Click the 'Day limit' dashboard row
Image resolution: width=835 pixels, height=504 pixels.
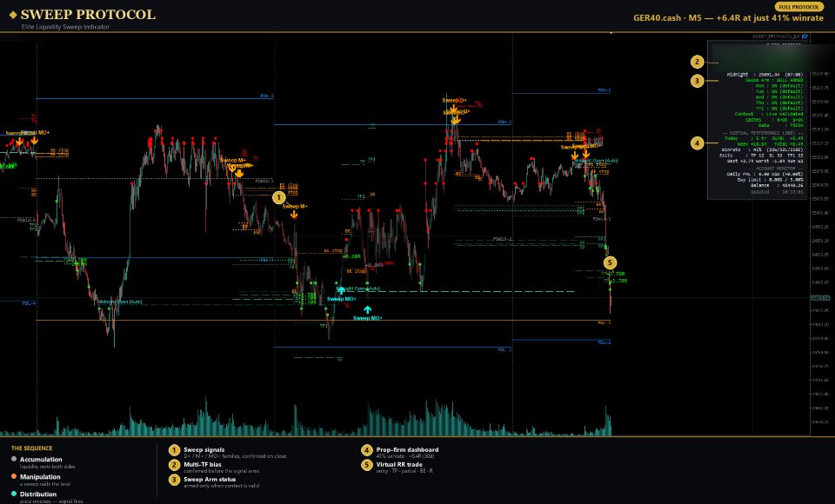(x=770, y=179)
